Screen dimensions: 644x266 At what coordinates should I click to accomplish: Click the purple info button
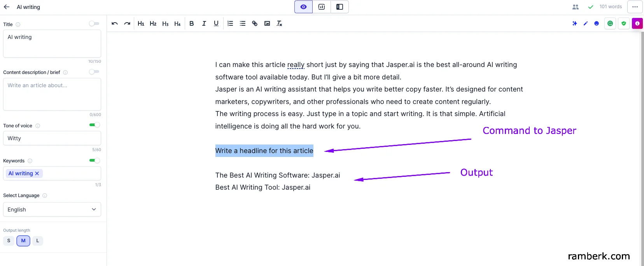(637, 24)
